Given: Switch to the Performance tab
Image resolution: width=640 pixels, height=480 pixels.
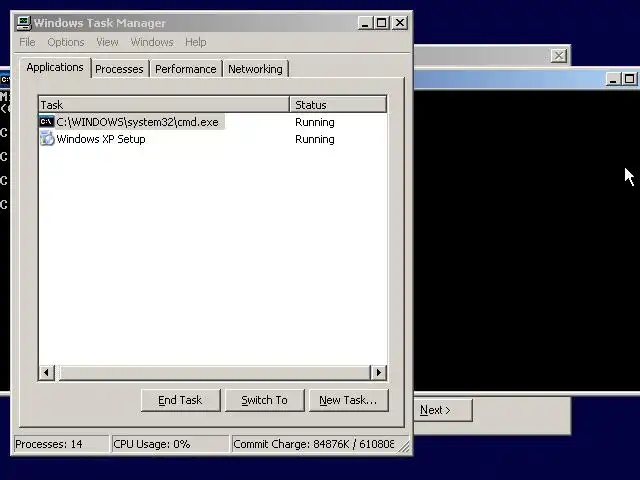Looking at the screenshot, I should pos(186,69).
